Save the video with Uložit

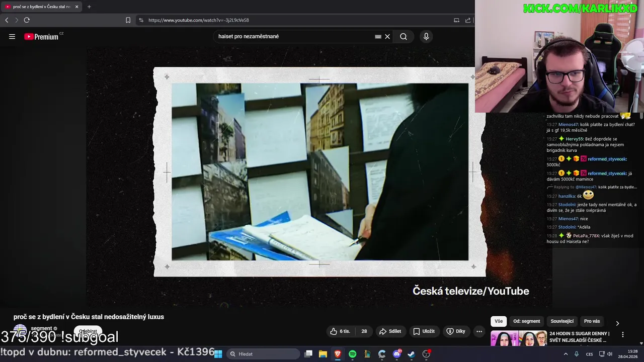coord(424,331)
